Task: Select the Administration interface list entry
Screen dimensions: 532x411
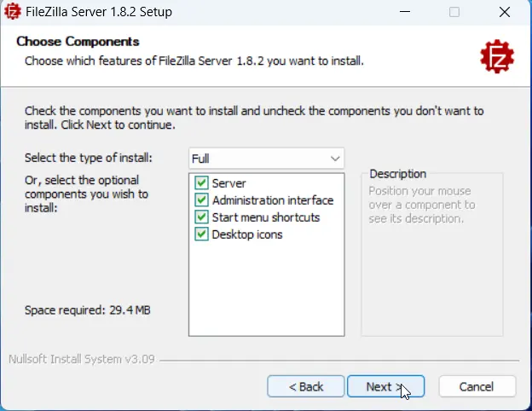Action: point(273,200)
